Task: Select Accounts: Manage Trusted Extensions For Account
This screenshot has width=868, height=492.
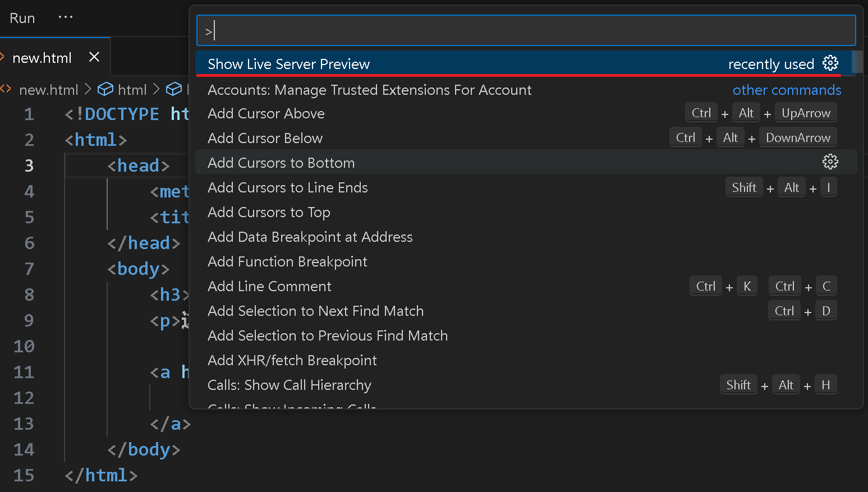Action: (369, 90)
